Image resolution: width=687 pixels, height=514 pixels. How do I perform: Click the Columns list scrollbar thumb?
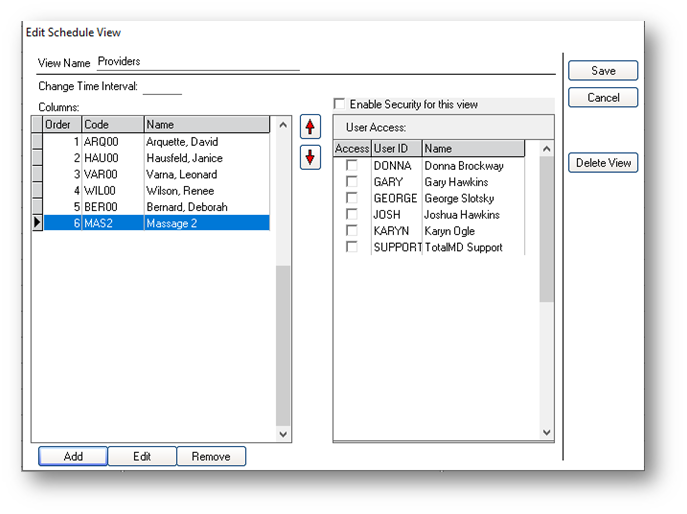coord(283,345)
